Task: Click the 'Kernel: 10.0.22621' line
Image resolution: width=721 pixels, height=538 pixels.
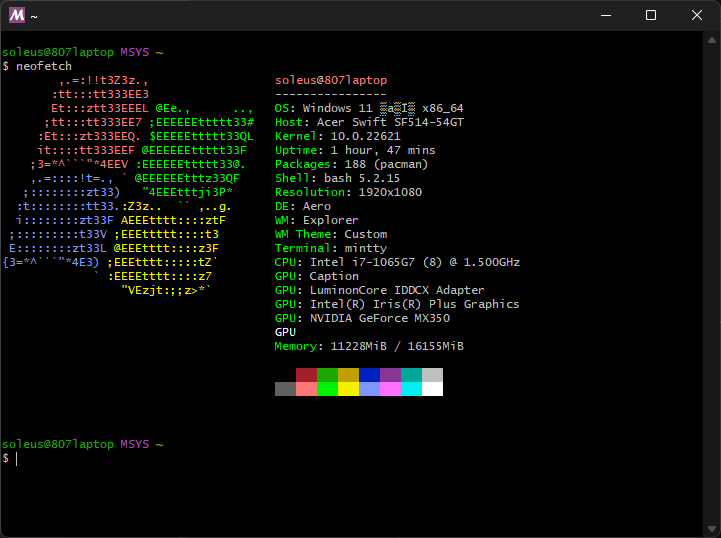Action: pos(338,136)
